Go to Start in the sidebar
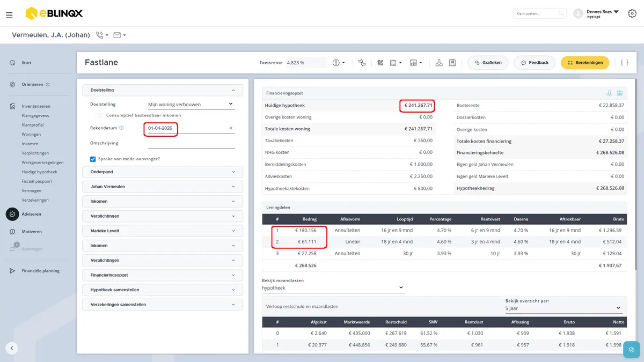 pos(26,63)
